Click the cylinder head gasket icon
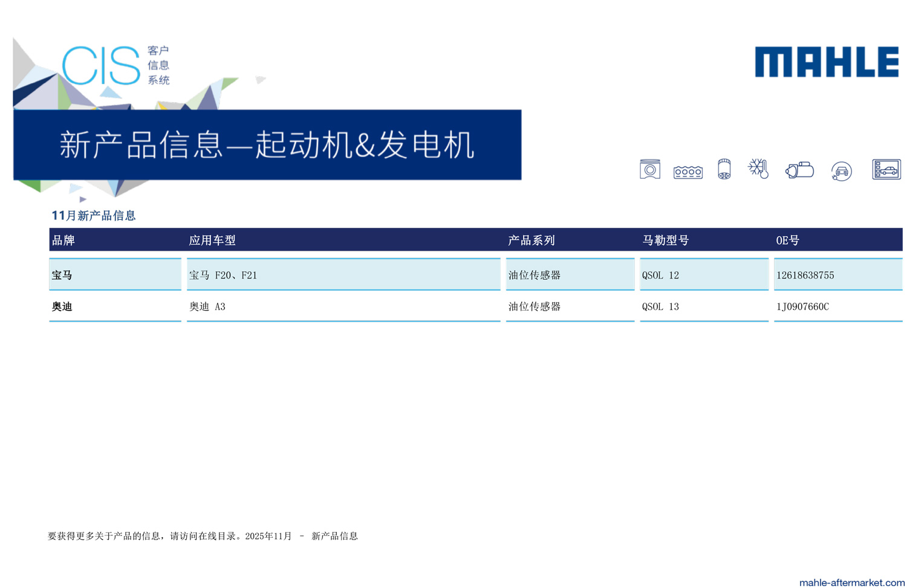 tap(688, 172)
